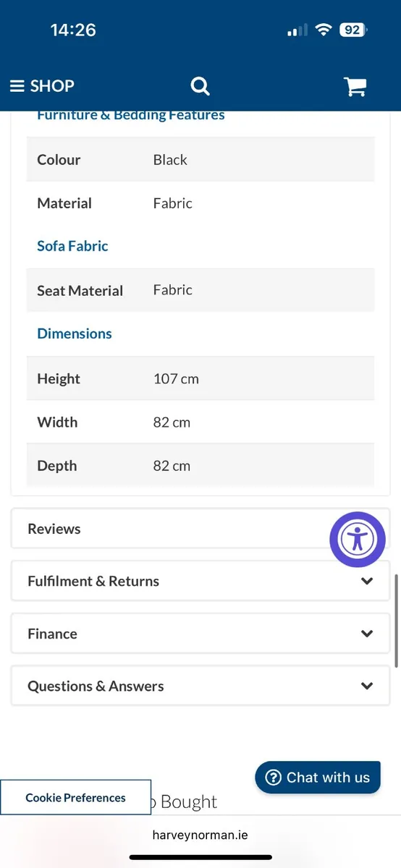Viewport: 401px width, 868px height.
Task: Expand the Finance section chevron
Action: click(x=367, y=634)
